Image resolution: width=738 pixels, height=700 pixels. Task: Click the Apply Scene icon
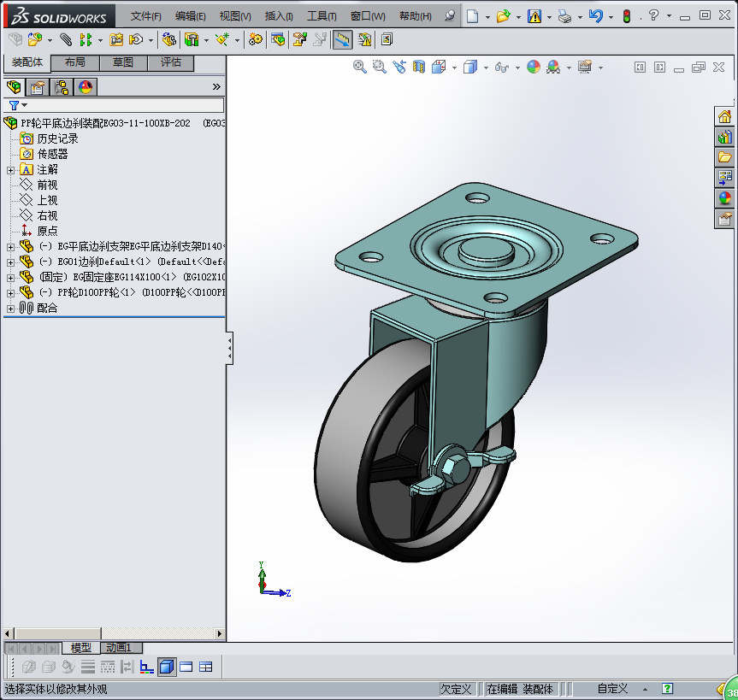553,67
